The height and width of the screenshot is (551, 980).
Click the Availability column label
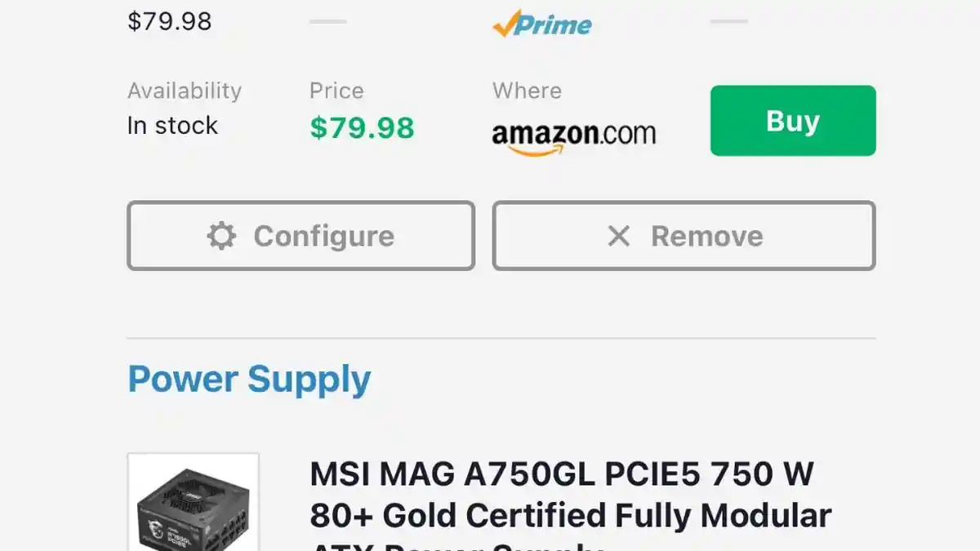point(185,91)
